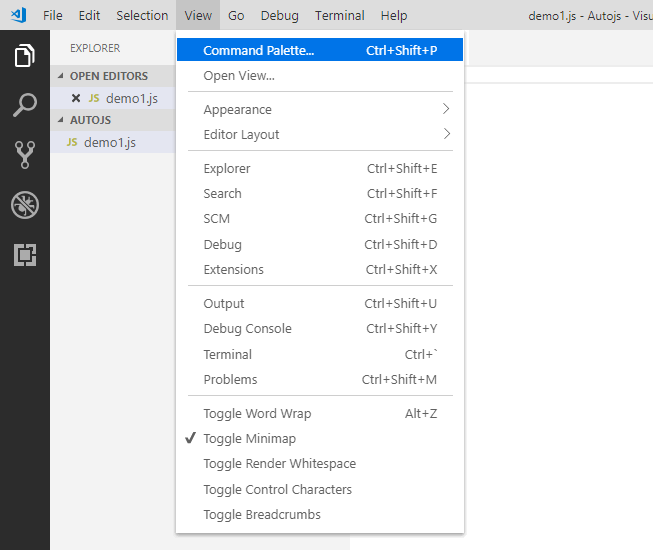Open the Source Control branch icon

[x=25, y=155]
